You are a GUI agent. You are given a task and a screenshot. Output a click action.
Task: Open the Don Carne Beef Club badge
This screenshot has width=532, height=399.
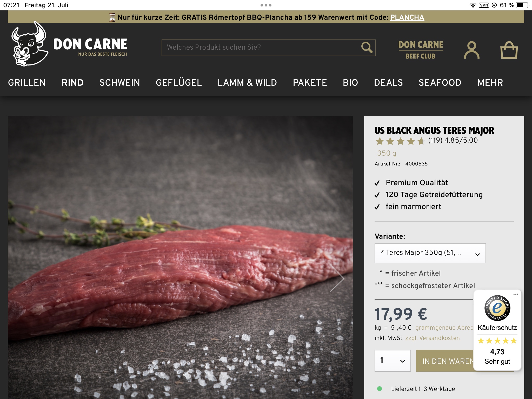(x=421, y=50)
